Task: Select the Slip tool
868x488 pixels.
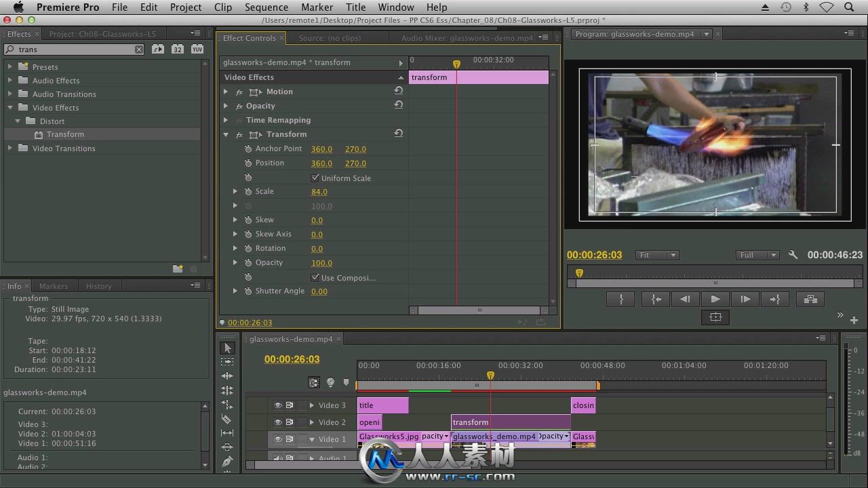Action: (228, 433)
